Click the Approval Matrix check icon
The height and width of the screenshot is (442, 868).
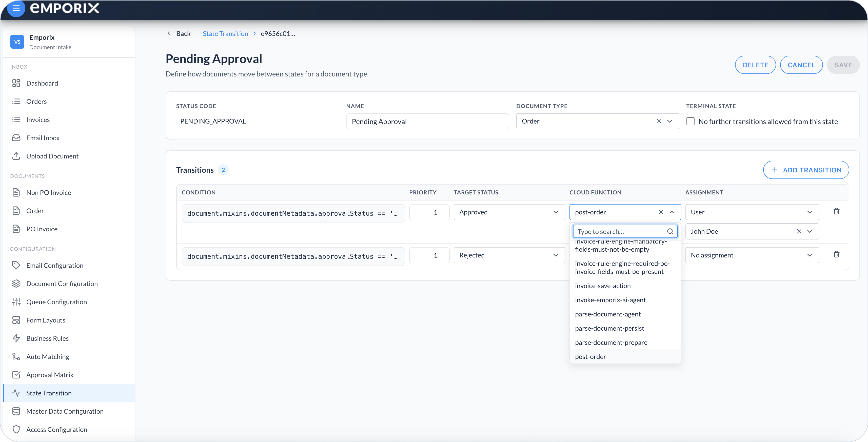coord(16,375)
